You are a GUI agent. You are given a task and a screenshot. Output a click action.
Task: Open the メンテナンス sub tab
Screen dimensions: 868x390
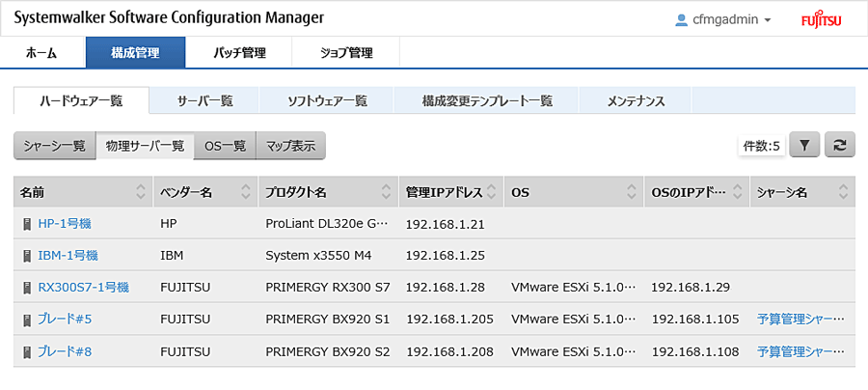coord(636,101)
